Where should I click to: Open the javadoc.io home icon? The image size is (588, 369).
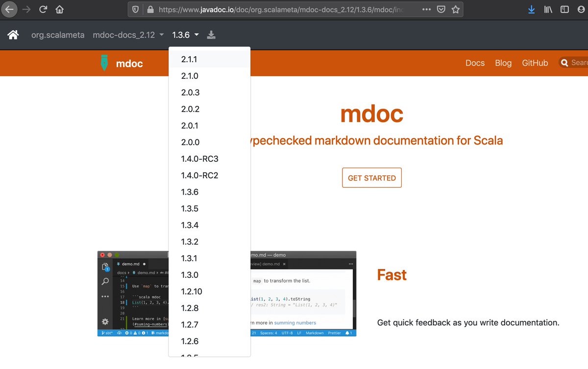(13, 35)
